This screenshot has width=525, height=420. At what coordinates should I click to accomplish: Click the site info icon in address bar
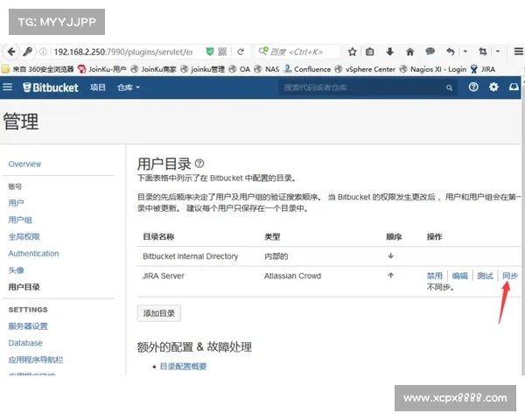pos(43,52)
